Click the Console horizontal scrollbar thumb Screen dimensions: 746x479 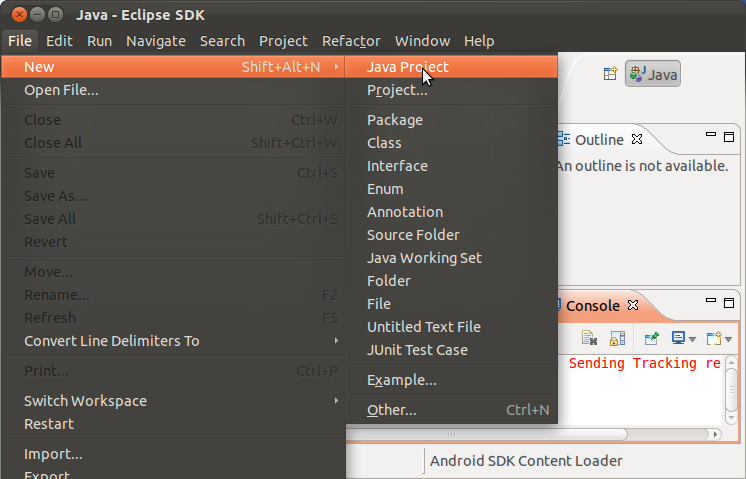tap(486, 434)
